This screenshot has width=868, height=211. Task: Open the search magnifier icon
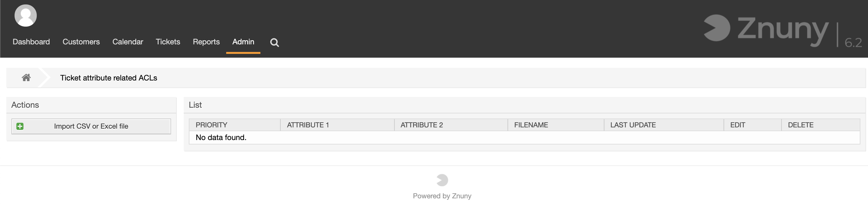click(274, 42)
